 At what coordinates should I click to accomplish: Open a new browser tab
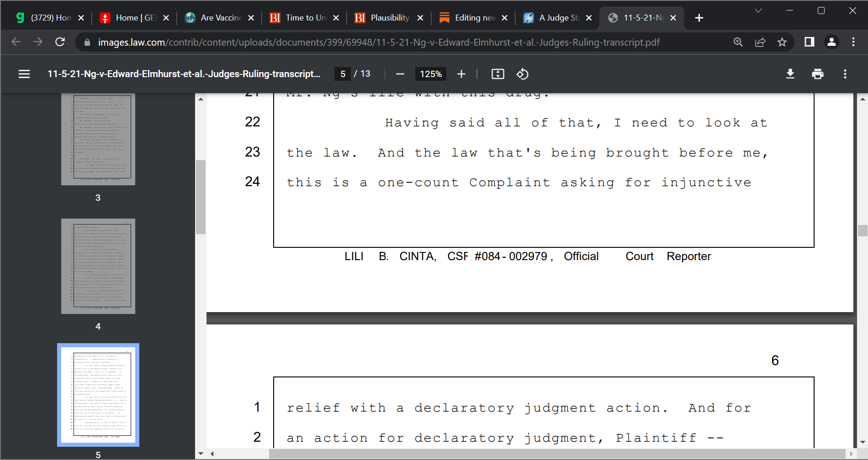point(699,18)
